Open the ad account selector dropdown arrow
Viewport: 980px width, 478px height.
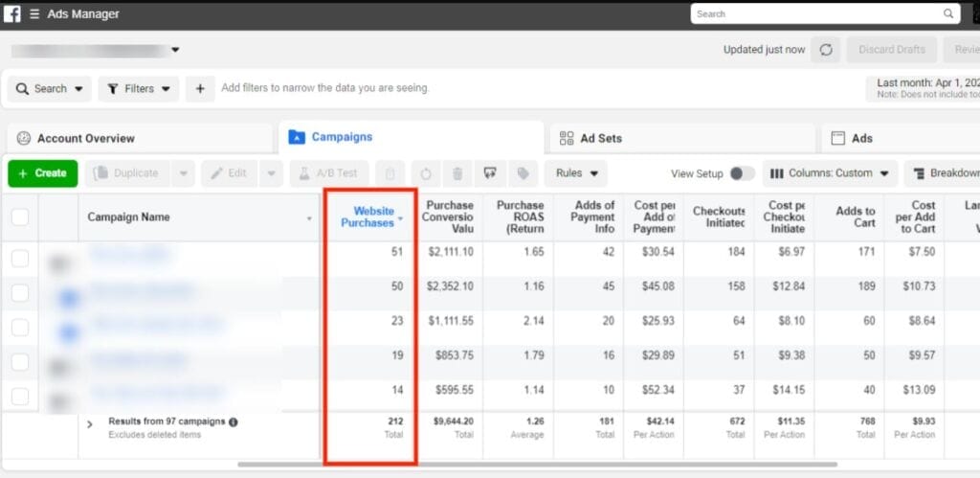tap(176, 50)
